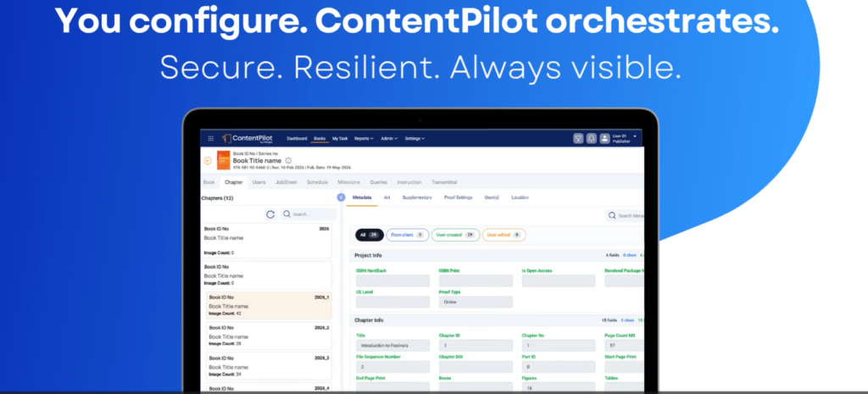Open the filter funnel icon in header

point(578,138)
